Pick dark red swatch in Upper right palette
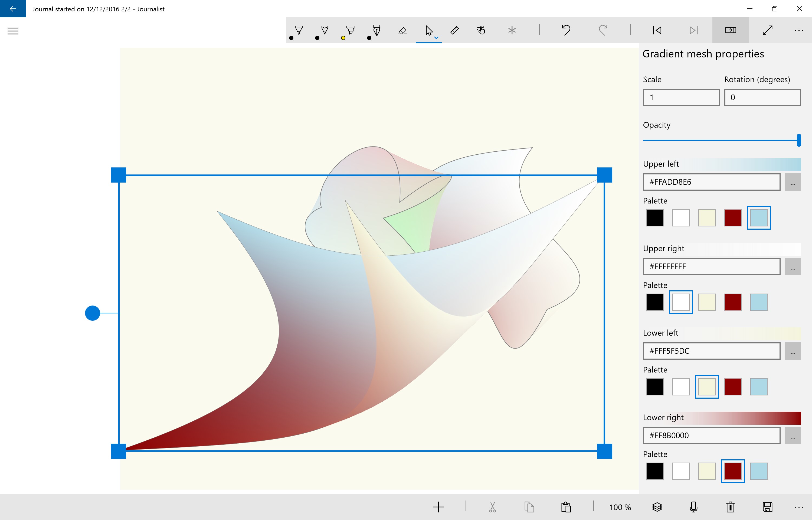The image size is (812, 520). point(732,302)
